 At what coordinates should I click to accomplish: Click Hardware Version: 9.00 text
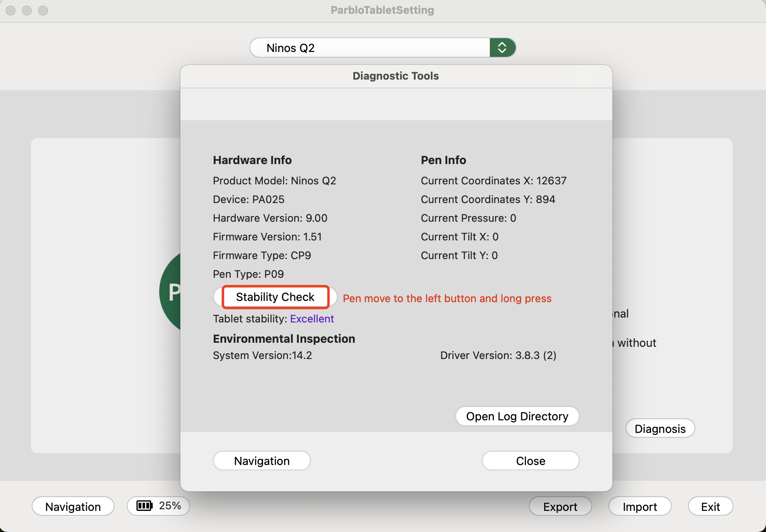point(270,218)
